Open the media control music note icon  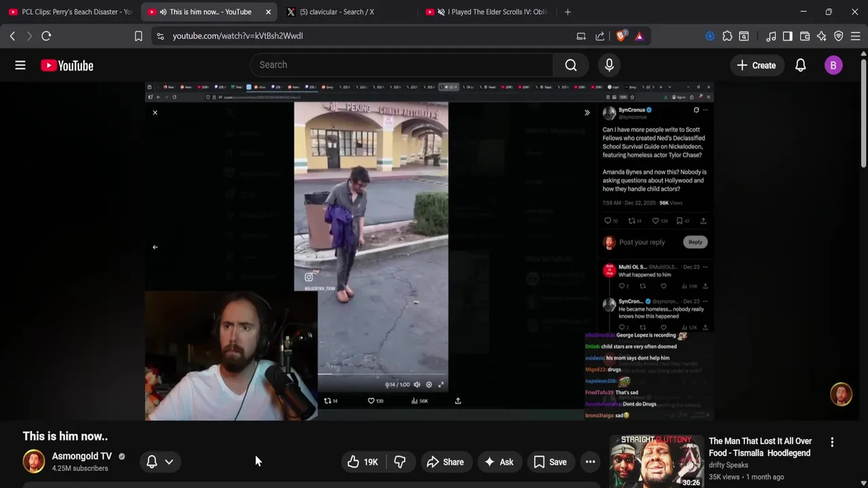pyautogui.click(x=771, y=36)
